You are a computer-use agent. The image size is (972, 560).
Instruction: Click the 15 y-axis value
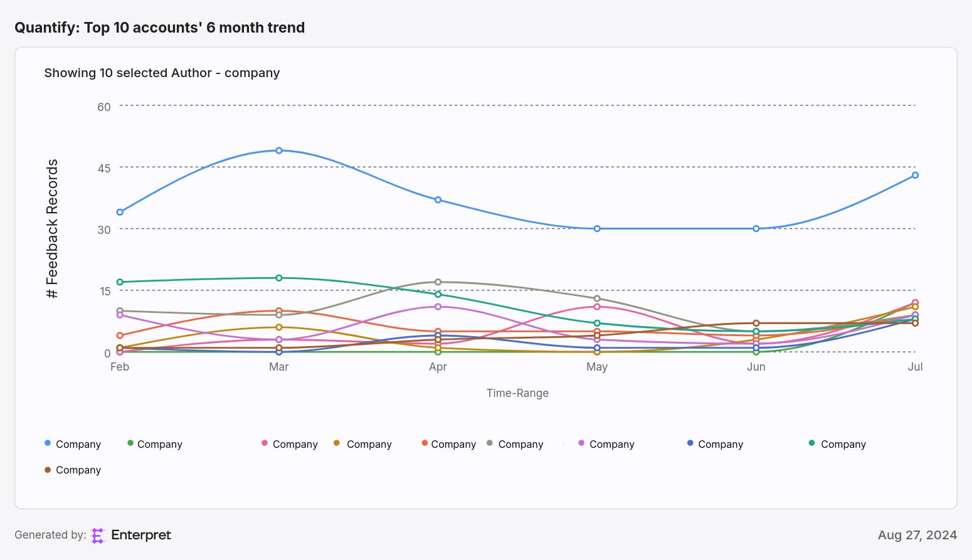pyautogui.click(x=105, y=291)
